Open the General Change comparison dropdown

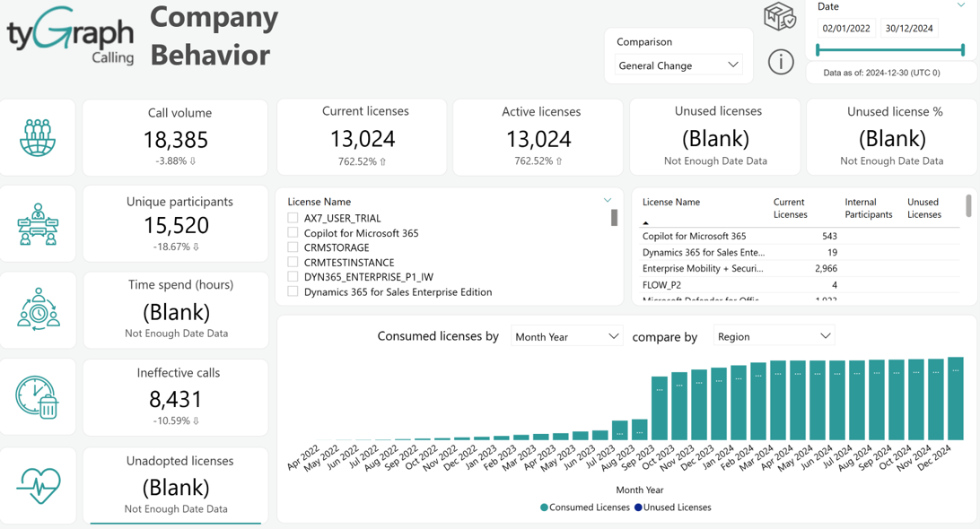point(678,65)
